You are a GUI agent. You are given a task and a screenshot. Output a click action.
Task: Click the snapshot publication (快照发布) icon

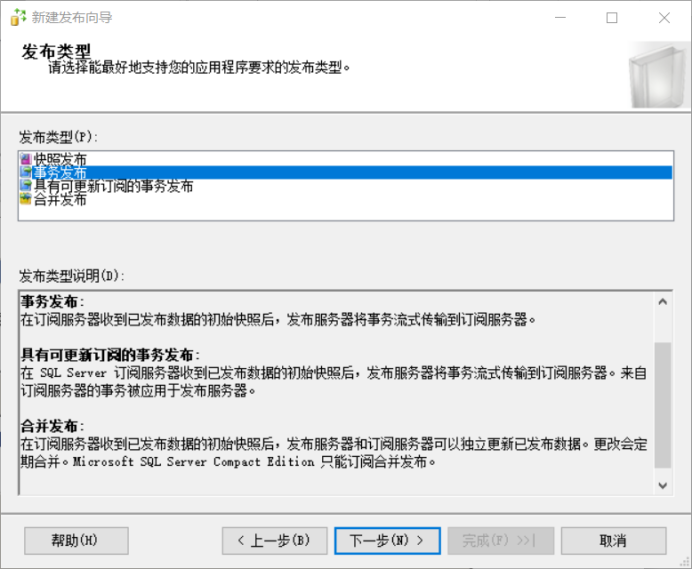tap(26, 159)
